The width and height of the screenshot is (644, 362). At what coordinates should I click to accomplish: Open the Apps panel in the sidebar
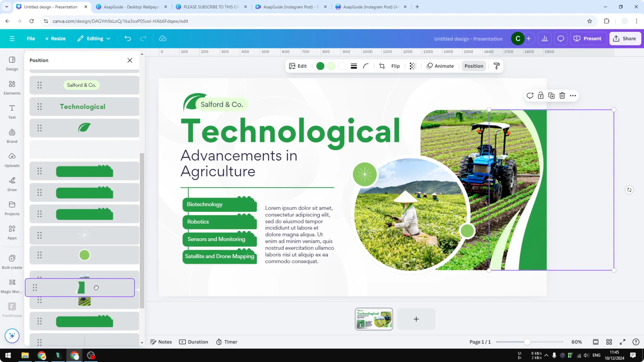coord(12,232)
